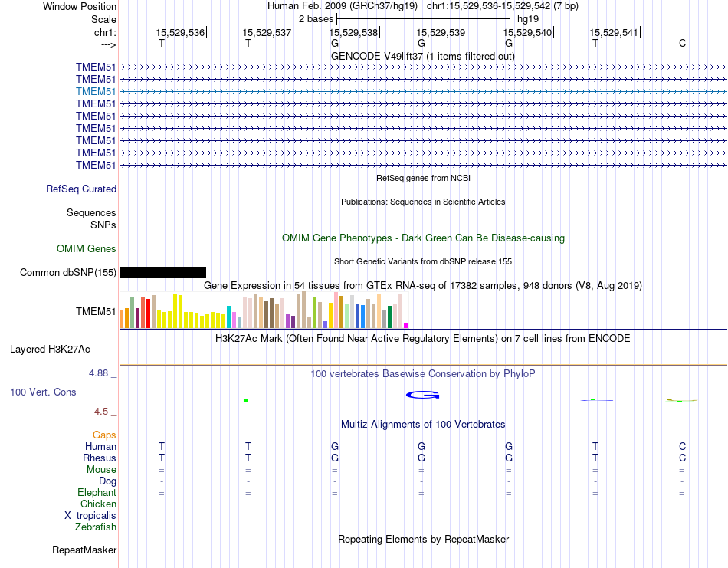Viewport: 728px width, 568px height.
Task: Click the RefSeq Curated track label
Action: pos(81,189)
